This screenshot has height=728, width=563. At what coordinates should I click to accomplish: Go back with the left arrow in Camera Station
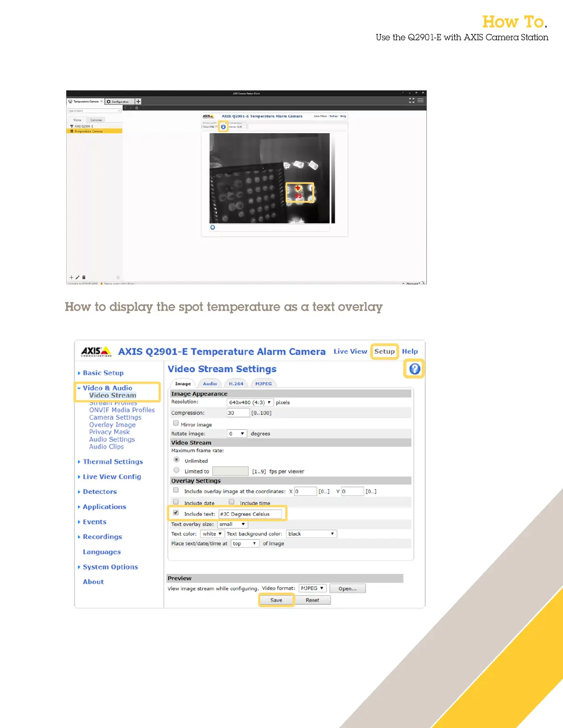(126, 108)
